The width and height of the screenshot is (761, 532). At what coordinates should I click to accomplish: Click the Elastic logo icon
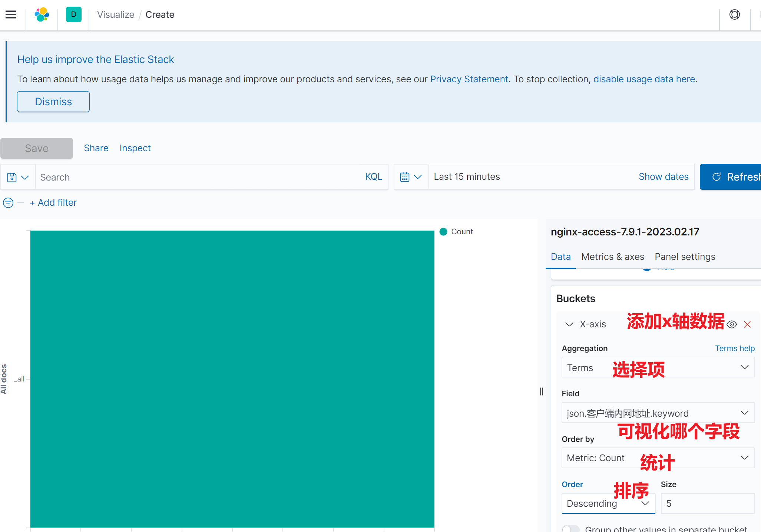[42, 14]
